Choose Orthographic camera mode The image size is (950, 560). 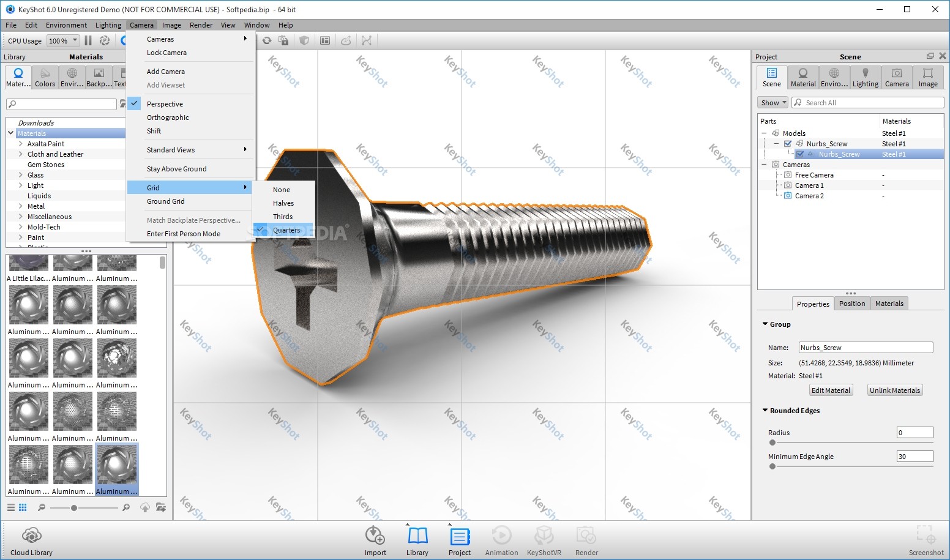click(x=168, y=118)
